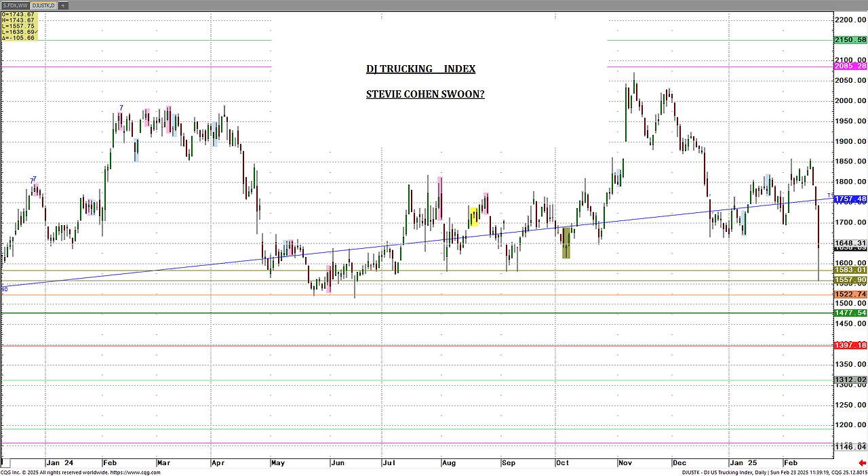Select the 2085.28 magenta price level label
Screen dimensions: 868x476
850,66
